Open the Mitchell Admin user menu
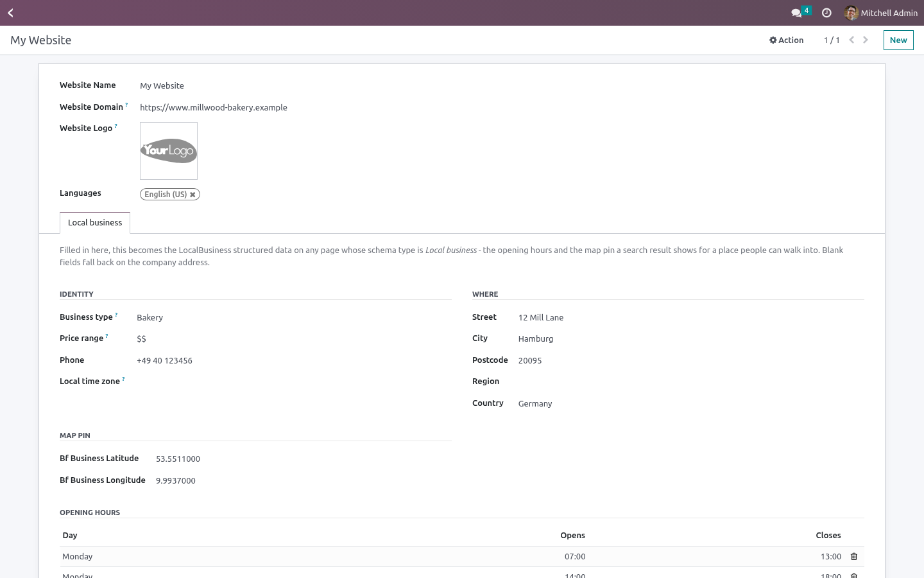The width and height of the screenshot is (924, 578). point(881,13)
